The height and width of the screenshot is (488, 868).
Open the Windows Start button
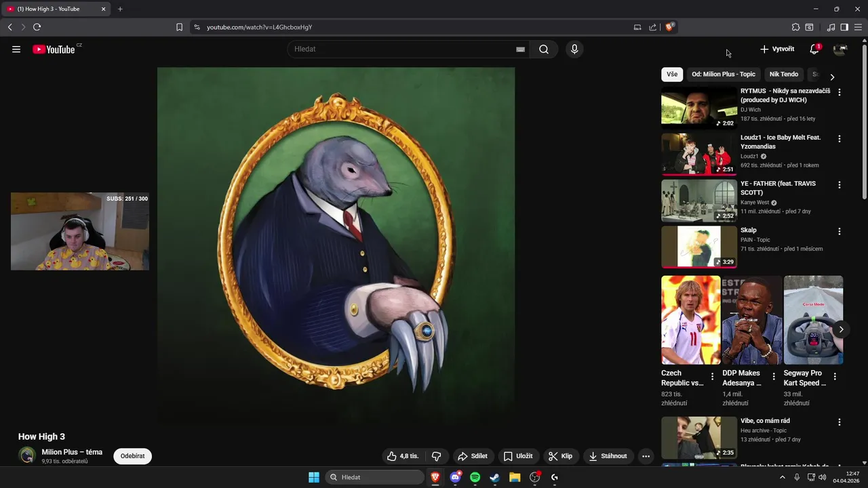point(314,477)
